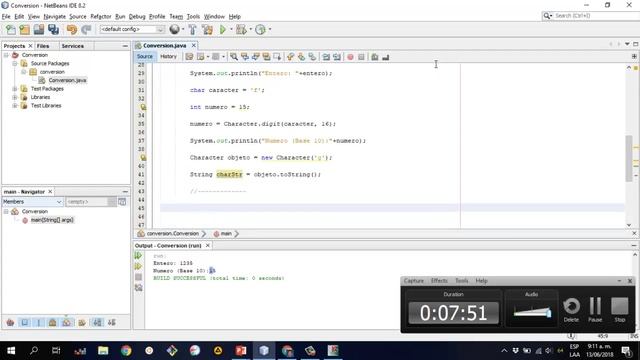640x360 pixels.
Task: Click Find Next Occurrence editor icon
Action: click(256, 57)
